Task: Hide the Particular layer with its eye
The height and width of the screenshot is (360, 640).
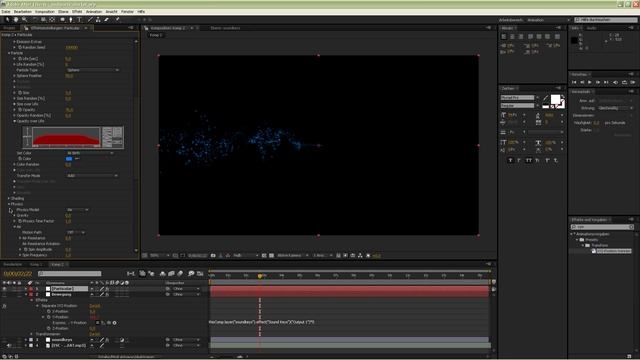Action: [4, 289]
